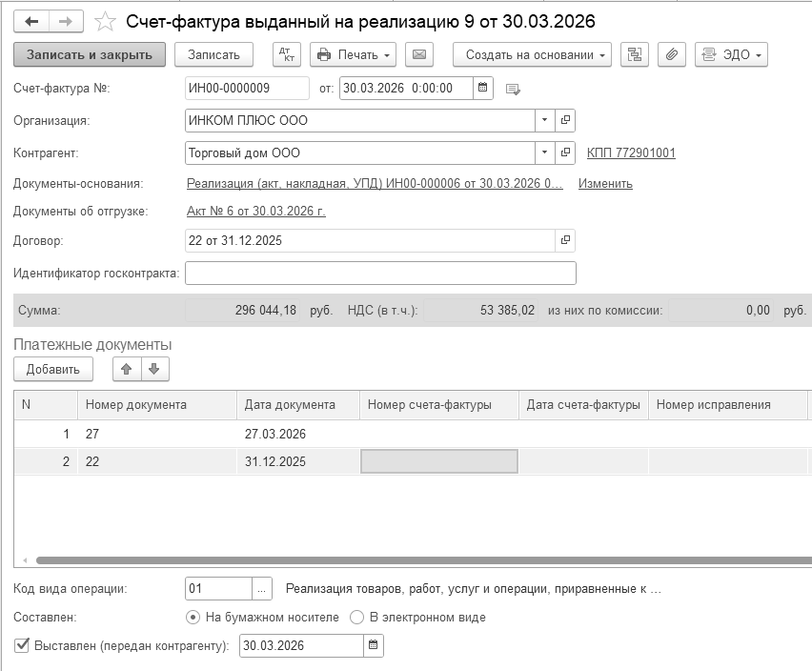
Task: Click the Организация field ИНКОМ ПЛЮС ООО
Action: (x=360, y=120)
